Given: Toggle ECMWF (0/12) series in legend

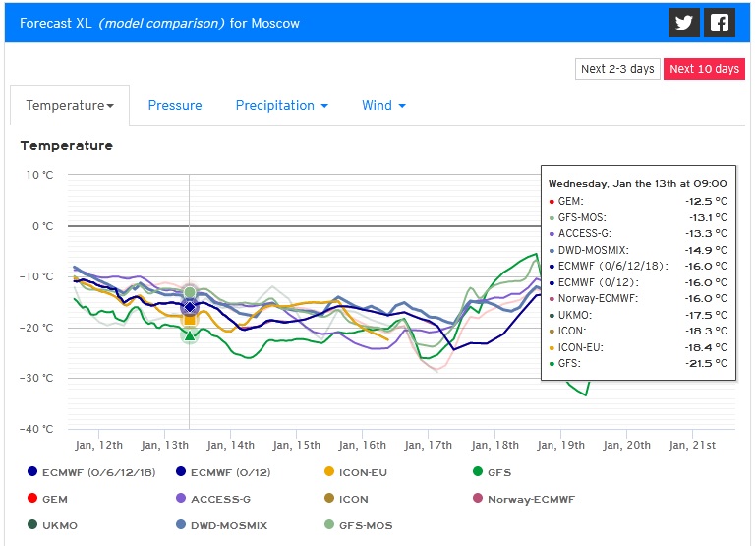Looking at the screenshot, I should 223,472.
